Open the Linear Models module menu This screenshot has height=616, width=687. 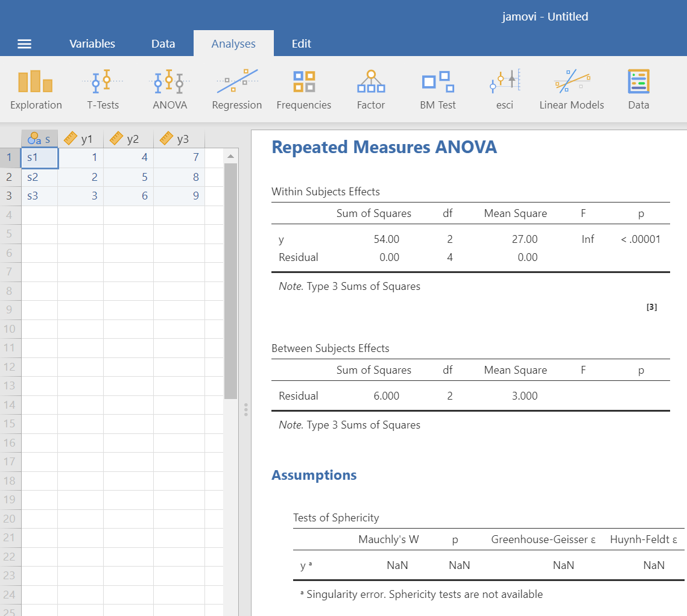click(x=572, y=90)
